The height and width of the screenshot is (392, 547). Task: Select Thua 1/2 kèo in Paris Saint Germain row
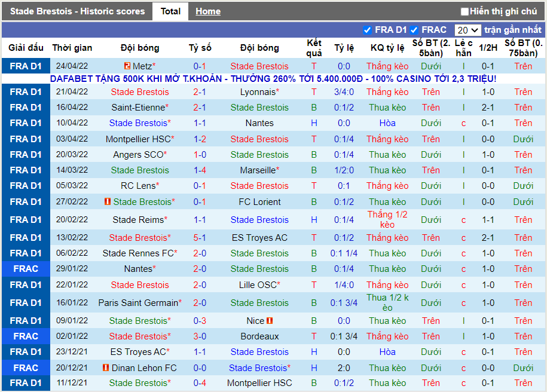tap(387, 303)
